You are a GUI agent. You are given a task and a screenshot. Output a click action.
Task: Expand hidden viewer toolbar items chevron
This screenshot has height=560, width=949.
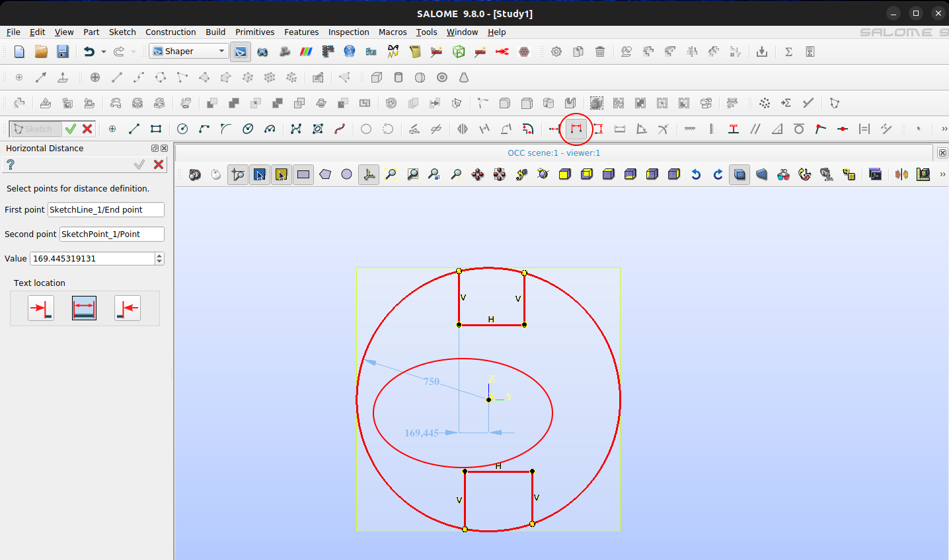point(942,174)
